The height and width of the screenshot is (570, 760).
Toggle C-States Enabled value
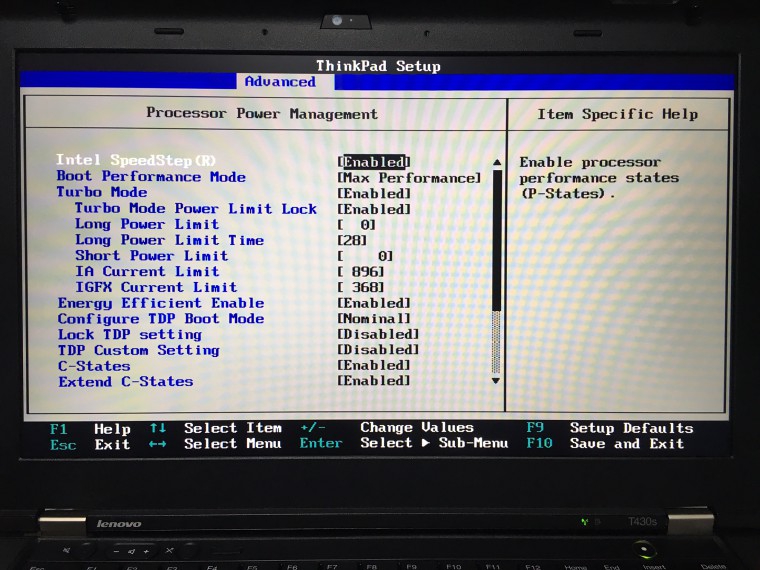374,365
